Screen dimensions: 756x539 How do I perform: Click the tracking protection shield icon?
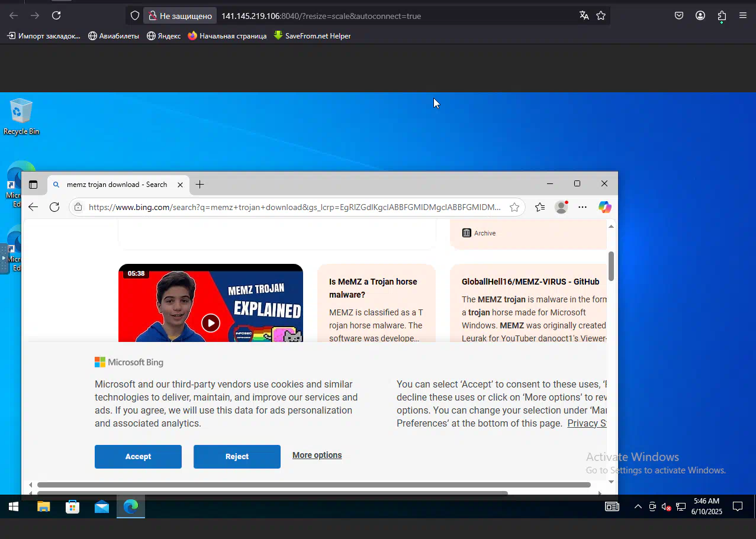point(135,16)
